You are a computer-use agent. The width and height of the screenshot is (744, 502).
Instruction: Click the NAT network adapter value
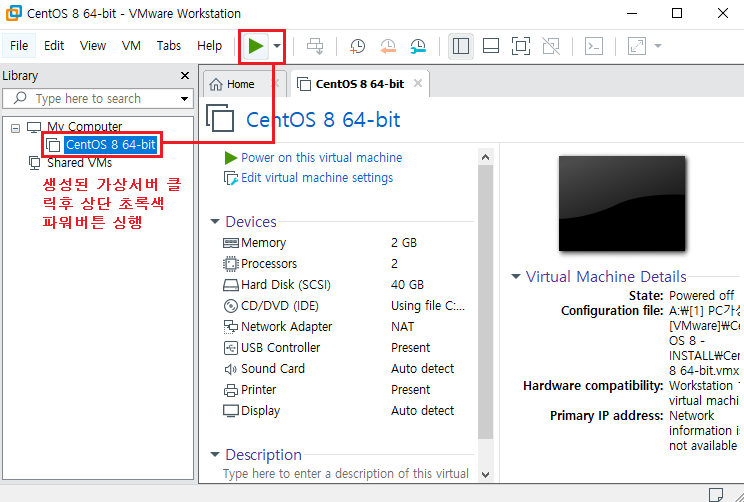coord(402,327)
